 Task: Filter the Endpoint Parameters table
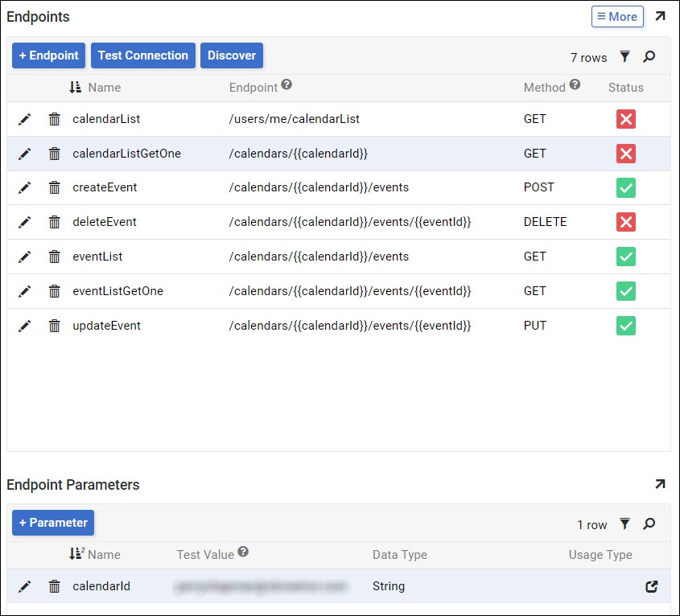pyautogui.click(x=624, y=524)
